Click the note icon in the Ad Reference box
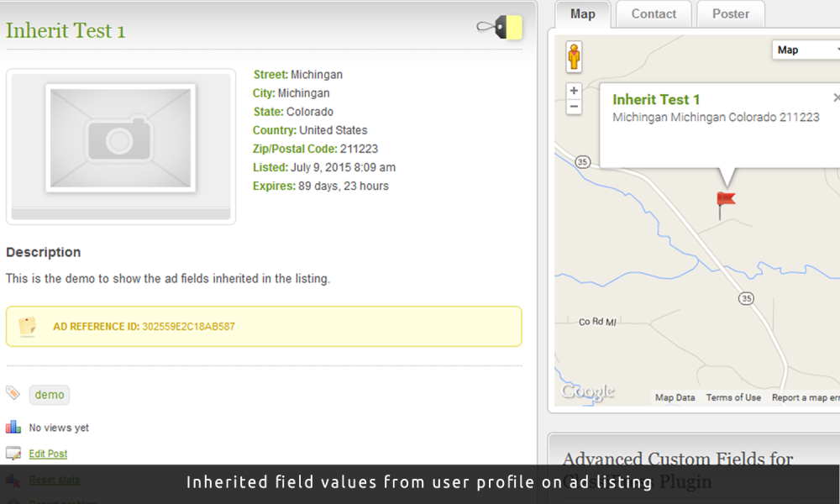840x504 pixels. [27, 326]
